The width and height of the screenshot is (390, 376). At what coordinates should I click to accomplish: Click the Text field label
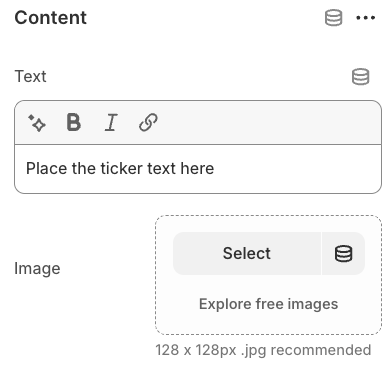pos(30,76)
